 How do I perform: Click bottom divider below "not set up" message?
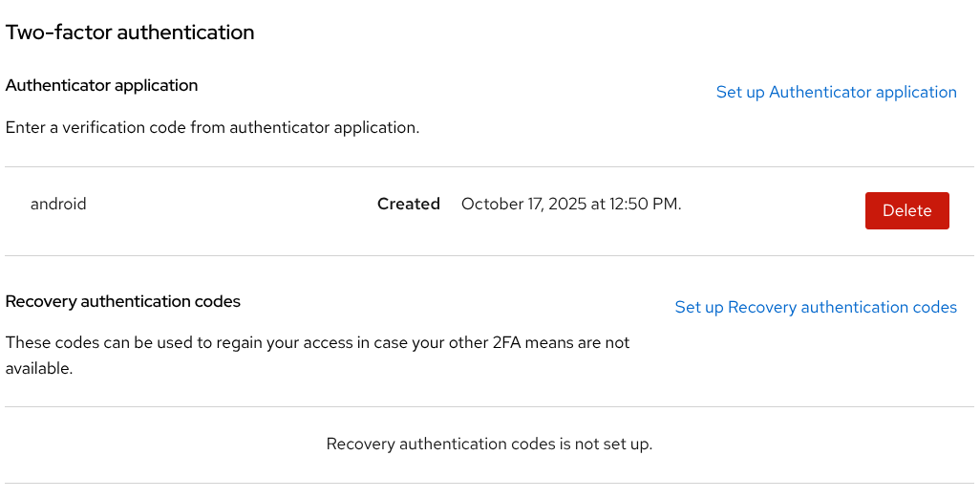pyautogui.click(x=489, y=484)
